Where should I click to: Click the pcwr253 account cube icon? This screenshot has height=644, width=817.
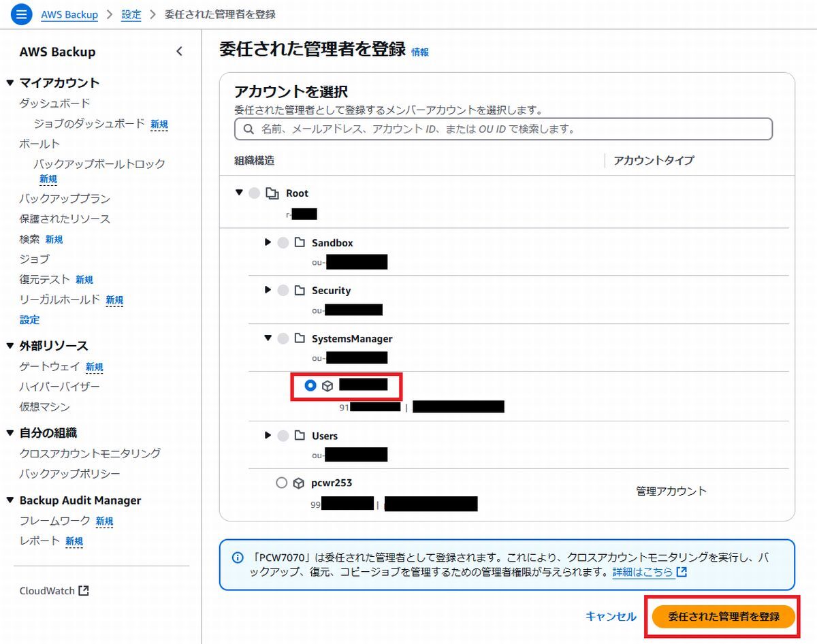tap(298, 483)
